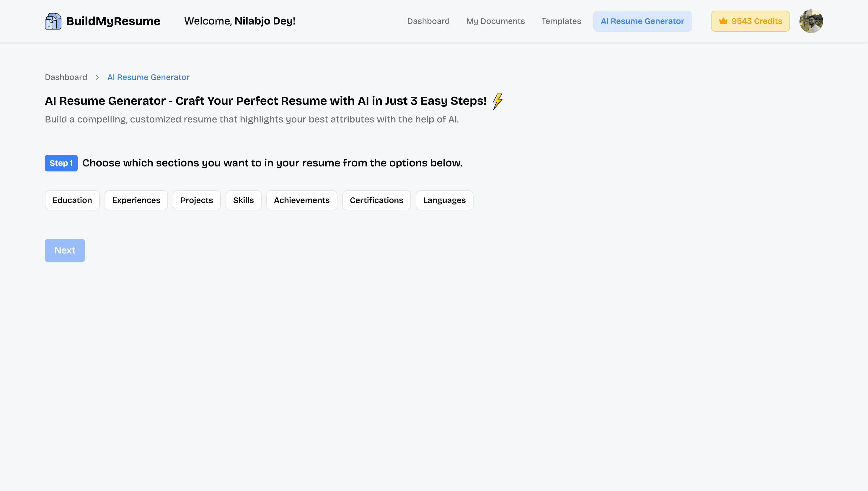This screenshot has height=491, width=868.
Task: Enable the Skills section chip
Action: [x=244, y=200]
